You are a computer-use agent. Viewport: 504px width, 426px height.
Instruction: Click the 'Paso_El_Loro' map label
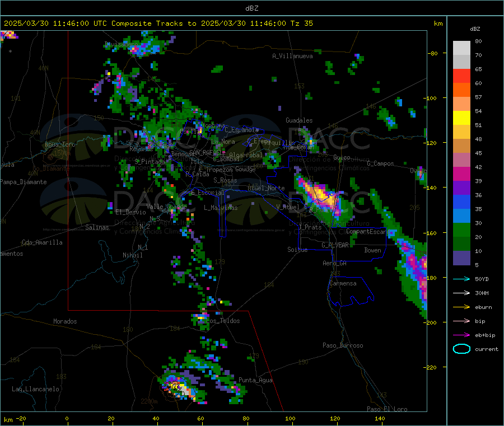[388, 409]
